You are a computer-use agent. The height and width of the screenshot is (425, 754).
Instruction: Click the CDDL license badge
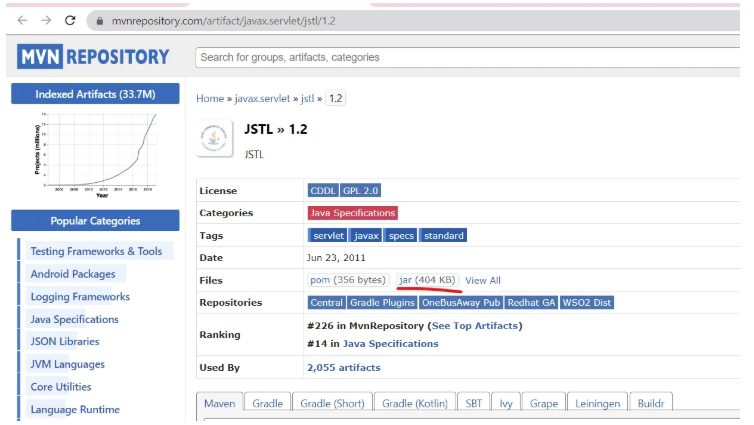[323, 190]
